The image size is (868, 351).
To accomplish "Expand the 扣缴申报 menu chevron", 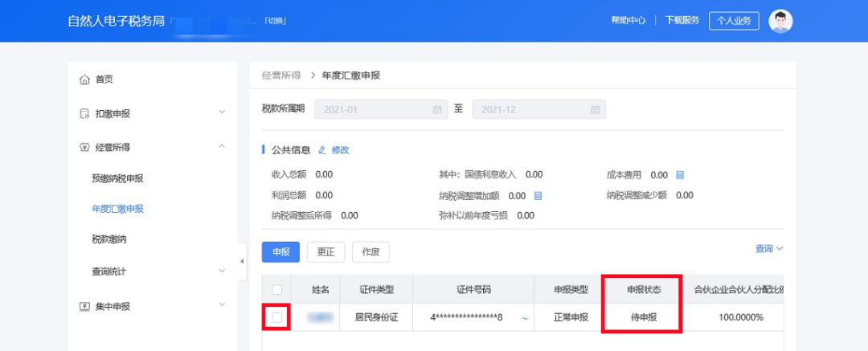I will click(x=222, y=112).
